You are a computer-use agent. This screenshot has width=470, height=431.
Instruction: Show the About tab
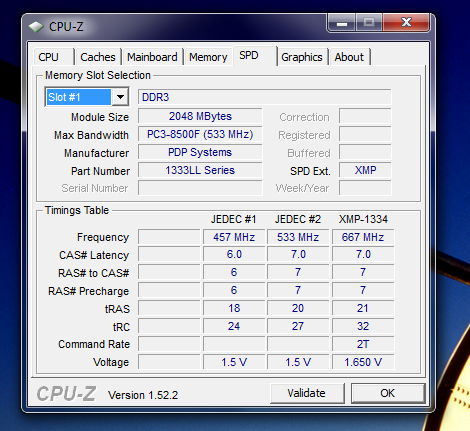(x=349, y=57)
